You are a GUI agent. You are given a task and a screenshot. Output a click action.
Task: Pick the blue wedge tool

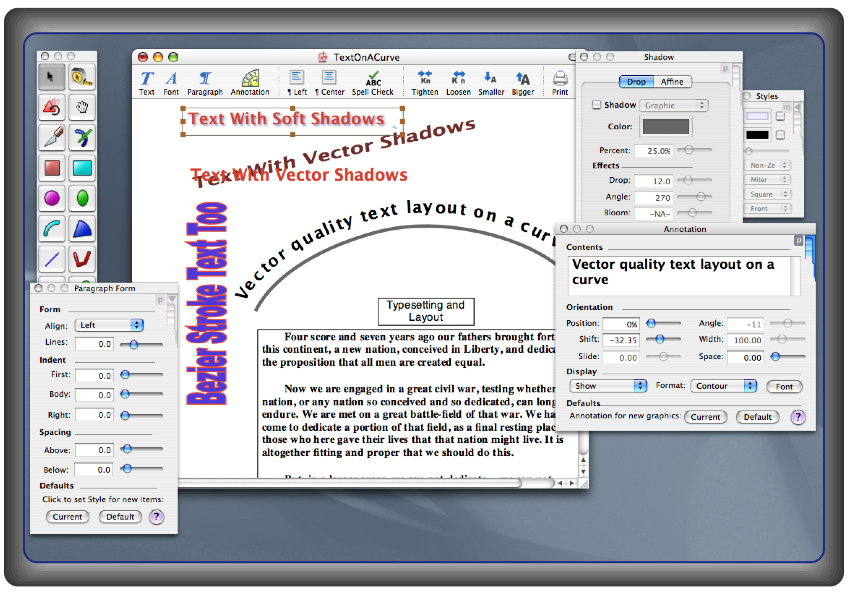click(82, 229)
